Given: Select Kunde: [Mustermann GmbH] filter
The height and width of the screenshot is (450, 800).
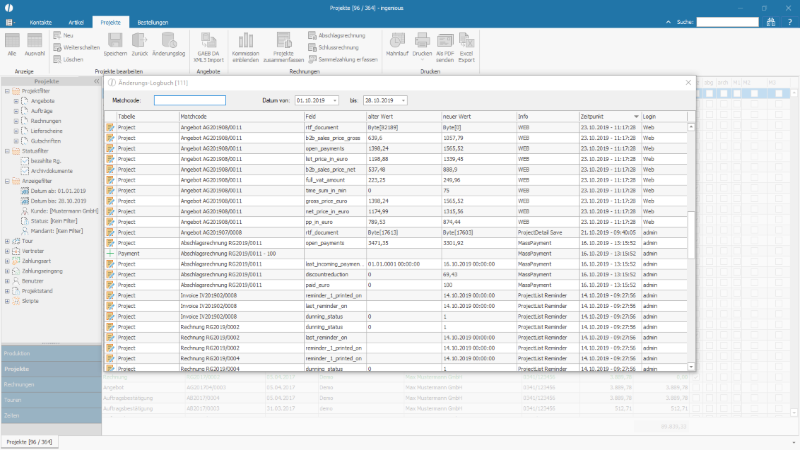Looking at the screenshot, I should (x=64, y=211).
